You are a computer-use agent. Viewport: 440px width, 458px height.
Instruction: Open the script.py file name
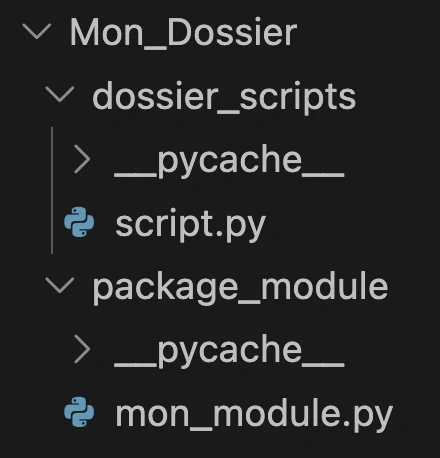pyautogui.click(x=190, y=225)
